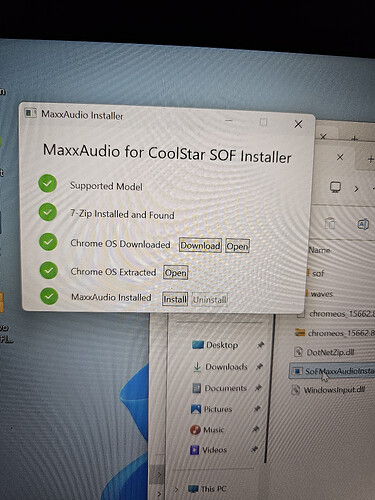Click the monitor icon in Explorer address bar

click(335, 187)
